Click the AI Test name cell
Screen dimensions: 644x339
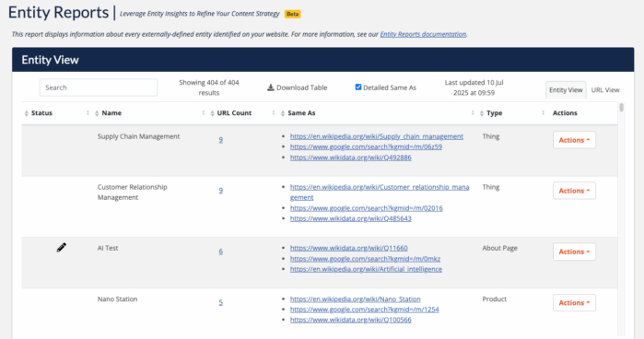108,248
